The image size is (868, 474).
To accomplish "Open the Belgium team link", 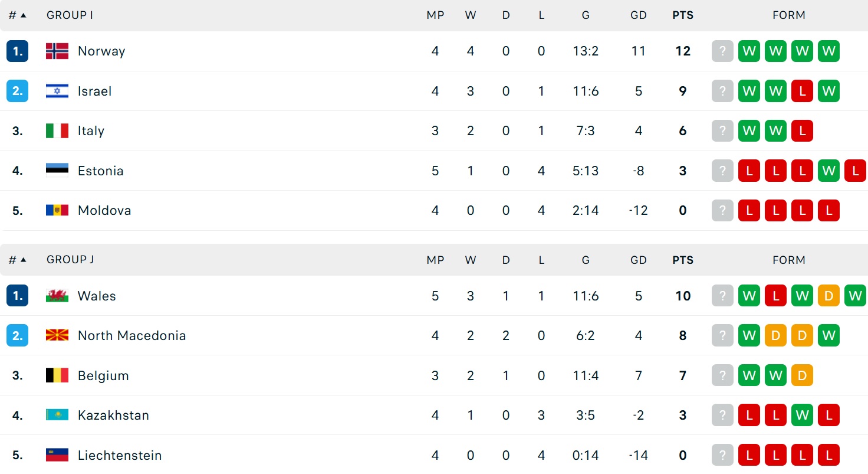I will [103, 375].
